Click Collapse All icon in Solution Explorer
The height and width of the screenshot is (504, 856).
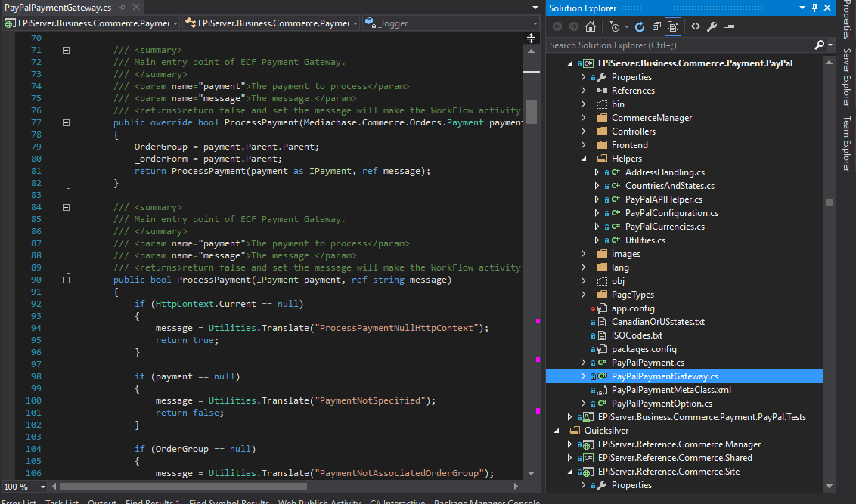tap(656, 26)
